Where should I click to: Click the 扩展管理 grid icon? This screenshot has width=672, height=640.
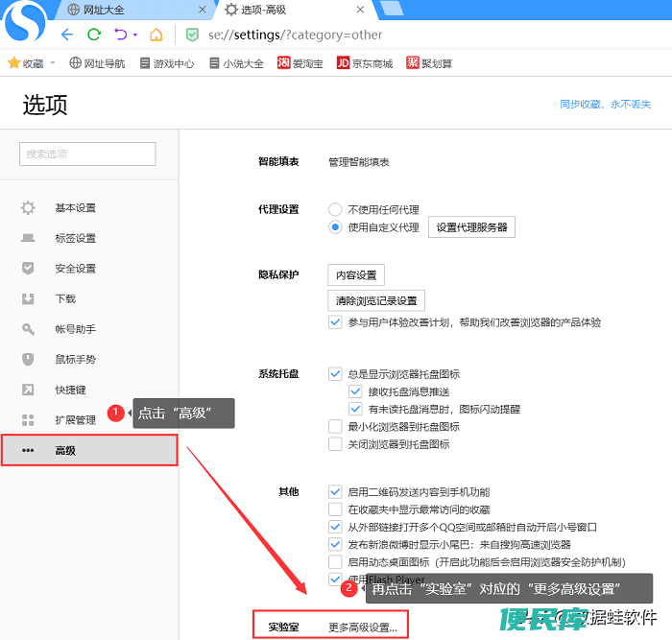click(x=28, y=420)
